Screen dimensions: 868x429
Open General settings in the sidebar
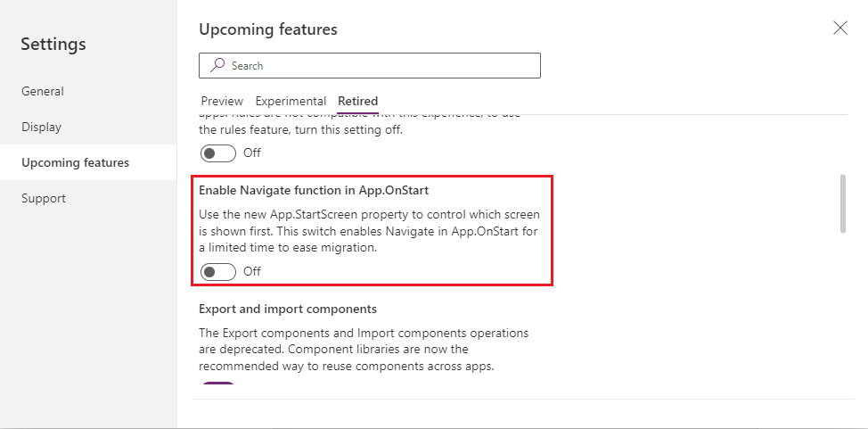43,91
